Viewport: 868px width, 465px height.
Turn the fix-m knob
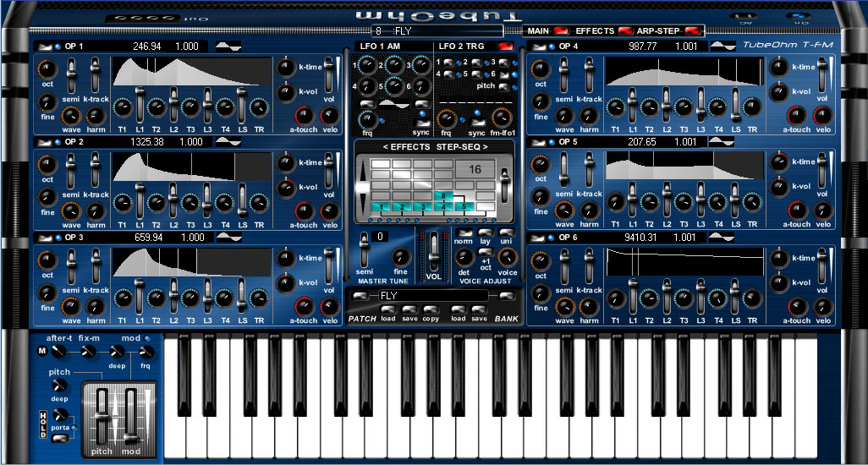point(88,351)
